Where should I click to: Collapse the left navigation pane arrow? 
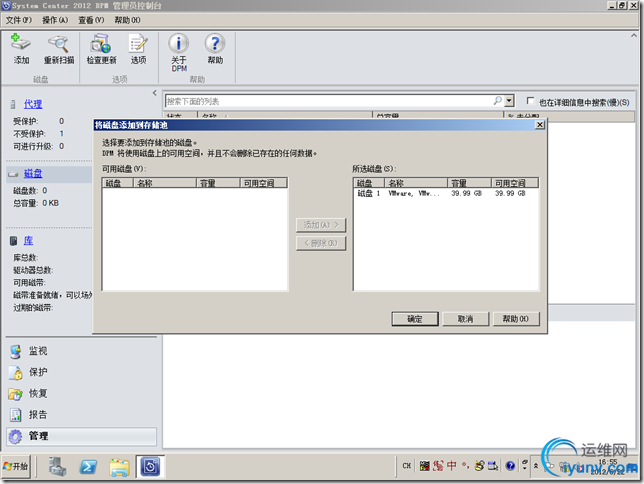click(x=154, y=93)
